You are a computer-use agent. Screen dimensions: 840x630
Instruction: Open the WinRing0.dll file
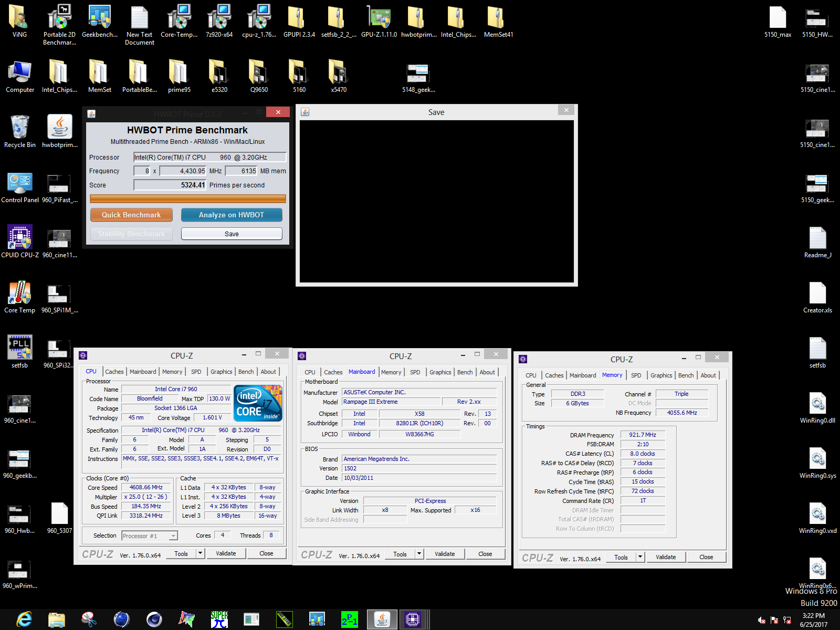point(817,407)
